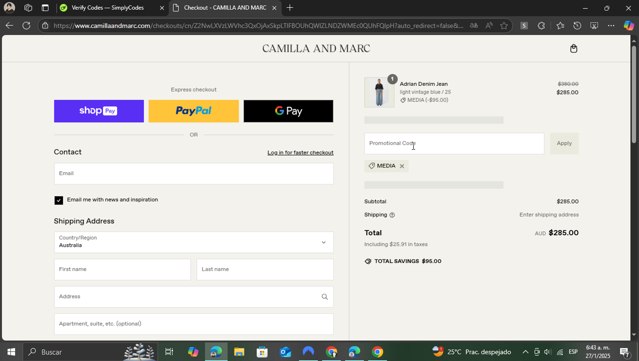Show hidden system tray icons
639x361 pixels.
(x=525, y=352)
